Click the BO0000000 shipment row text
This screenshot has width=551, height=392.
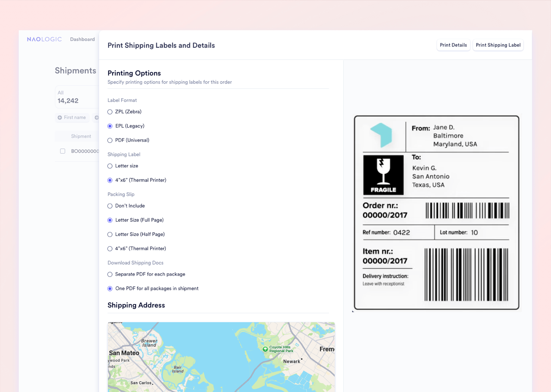(x=85, y=151)
